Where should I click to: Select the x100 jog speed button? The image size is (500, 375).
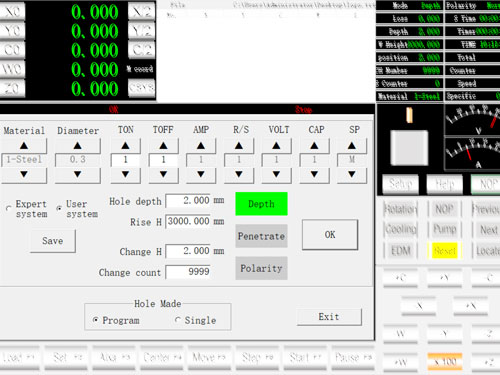click(x=445, y=361)
